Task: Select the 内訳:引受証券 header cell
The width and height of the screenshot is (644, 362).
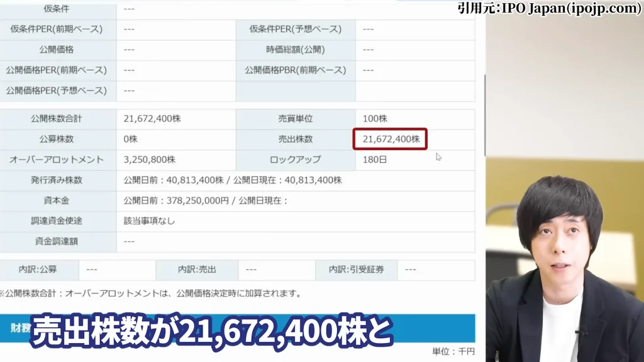Action: point(356,270)
